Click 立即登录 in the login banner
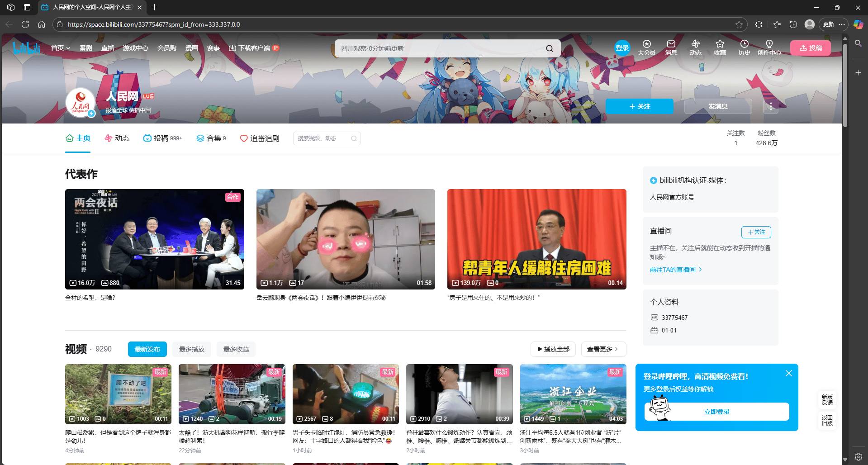This screenshot has width=868, height=465. tap(717, 412)
